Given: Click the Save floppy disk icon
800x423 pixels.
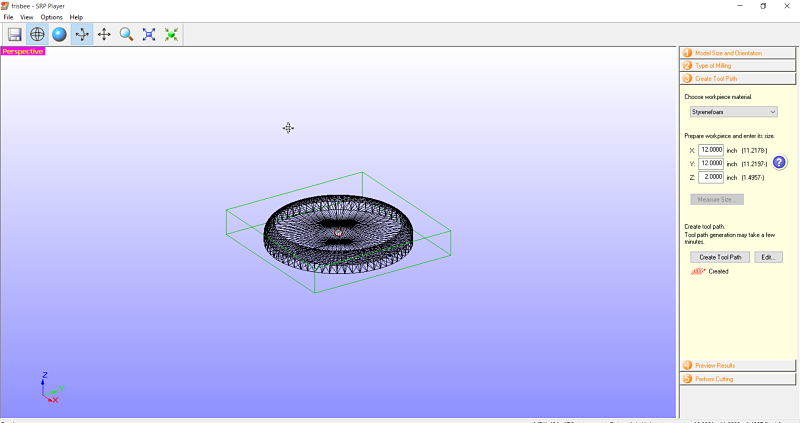Looking at the screenshot, I should tap(15, 34).
